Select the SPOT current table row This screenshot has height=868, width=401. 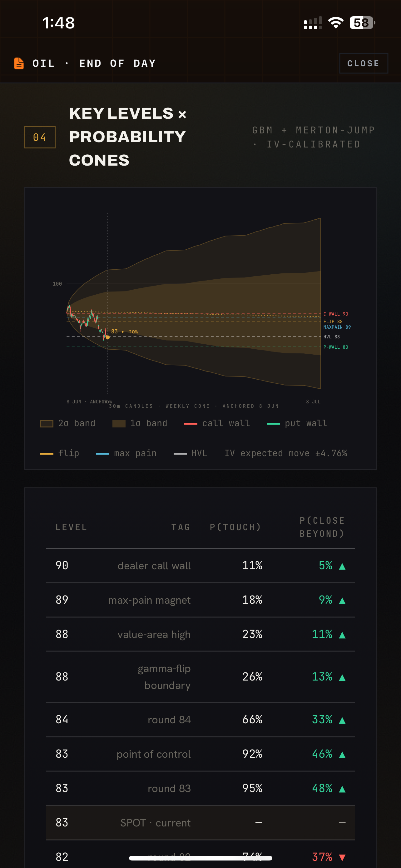200,823
